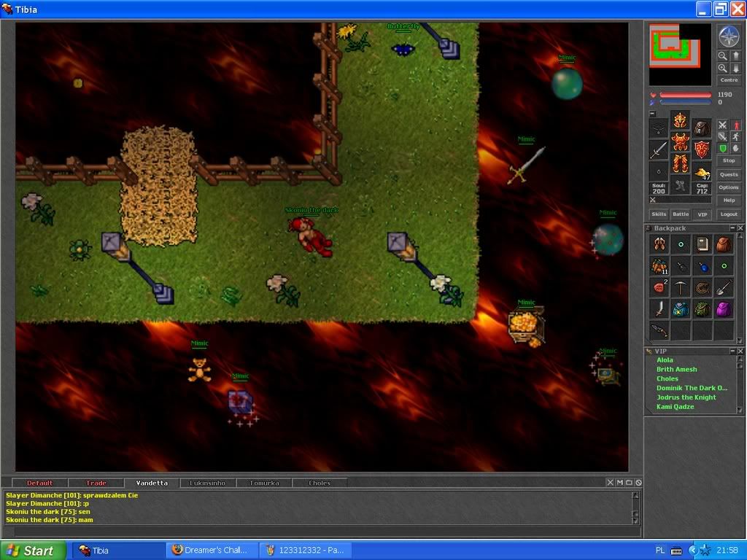Minimize the Backpack container

[732, 228]
